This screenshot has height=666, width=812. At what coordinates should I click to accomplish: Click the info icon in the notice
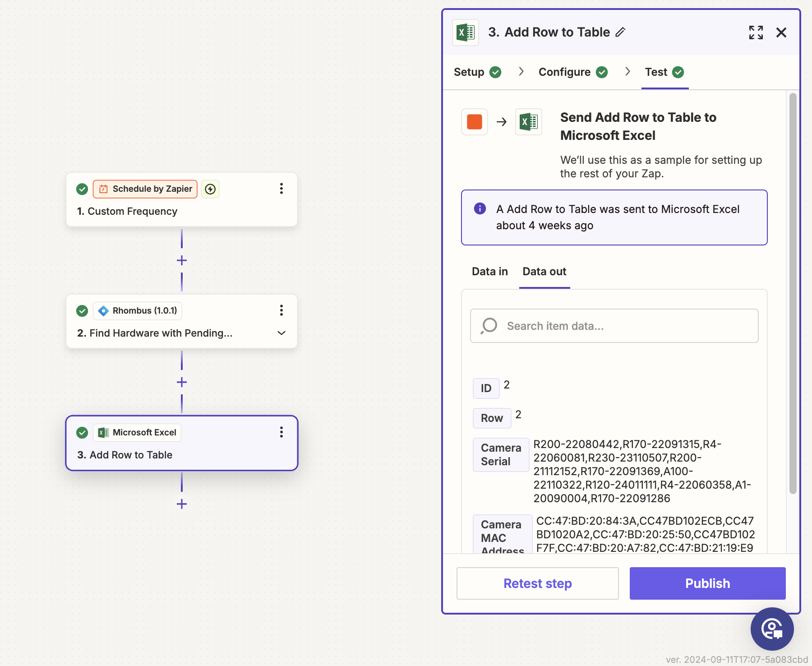(x=480, y=208)
